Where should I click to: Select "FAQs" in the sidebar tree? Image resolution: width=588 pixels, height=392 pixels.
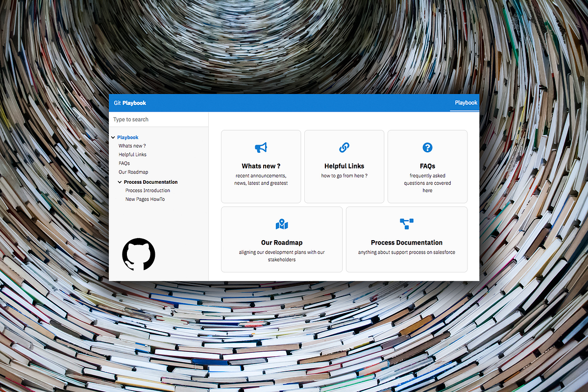tap(124, 163)
